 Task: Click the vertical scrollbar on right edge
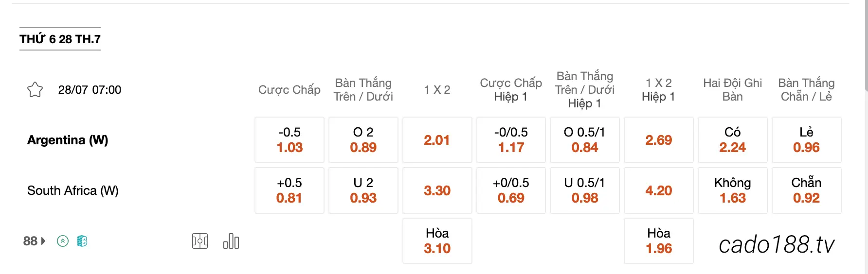tap(866, 46)
